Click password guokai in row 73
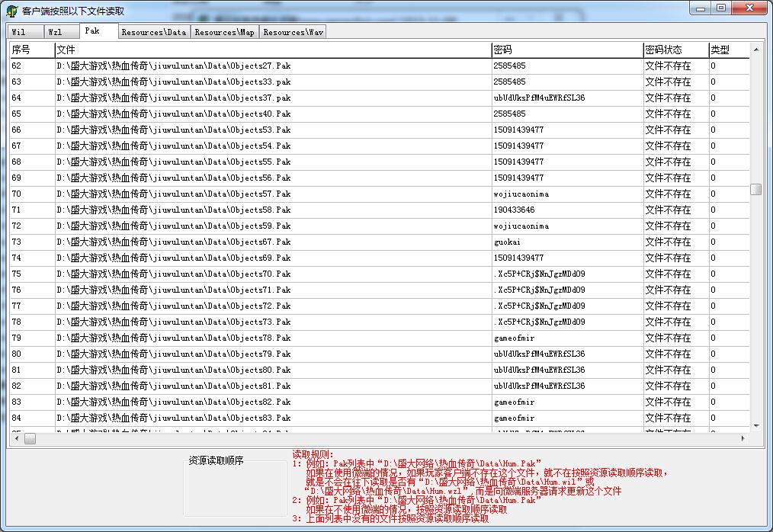Screen dimensions: 773x532 tap(507, 242)
